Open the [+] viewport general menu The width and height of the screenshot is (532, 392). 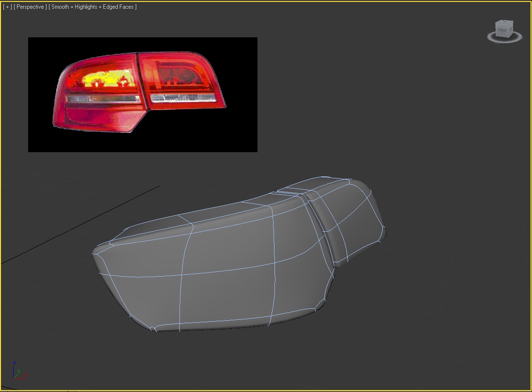click(7, 7)
